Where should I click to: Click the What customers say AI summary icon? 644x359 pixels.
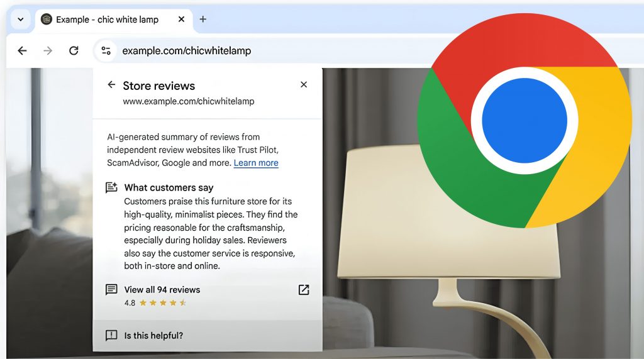coord(111,187)
